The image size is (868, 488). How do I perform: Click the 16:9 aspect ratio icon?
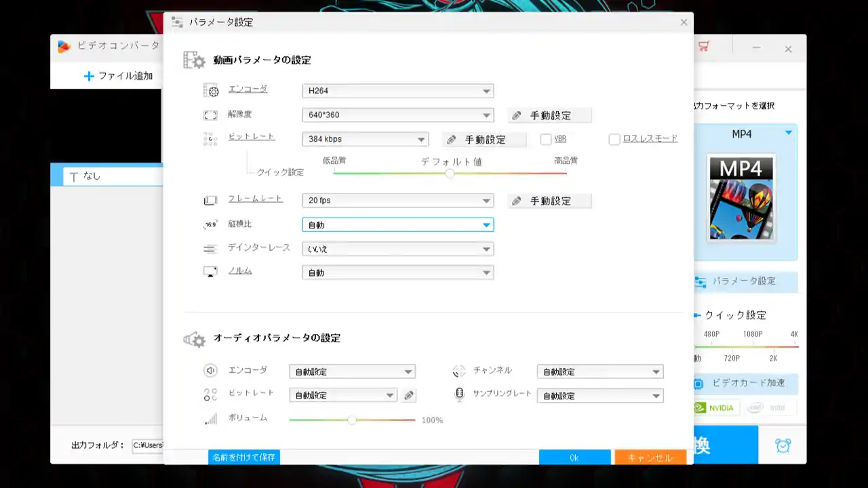[210, 224]
